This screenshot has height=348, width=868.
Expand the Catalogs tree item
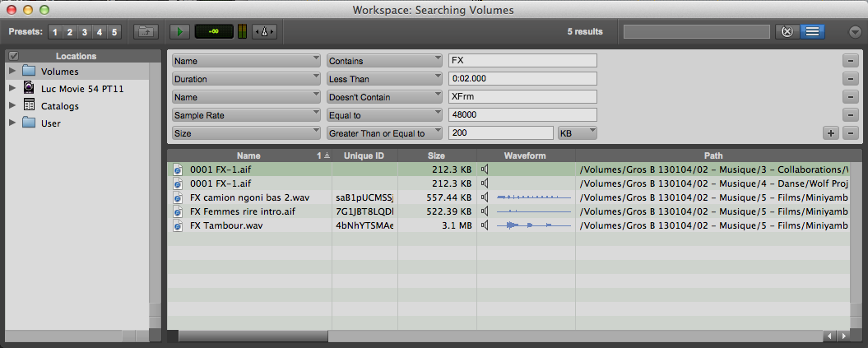coord(12,105)
